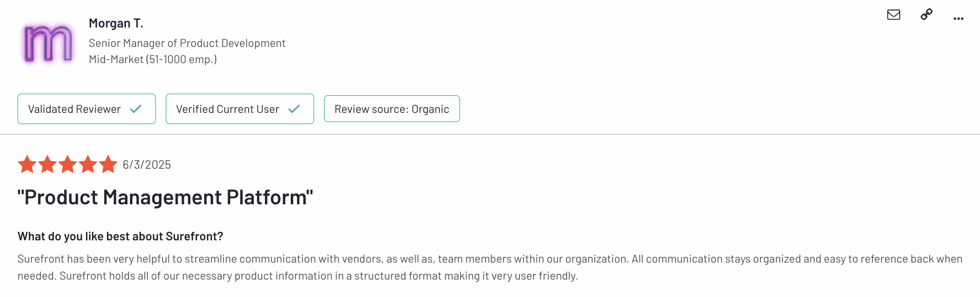Click the first orange rating star
This screenshot has height=297, width=980.
[x=27, y=164]
